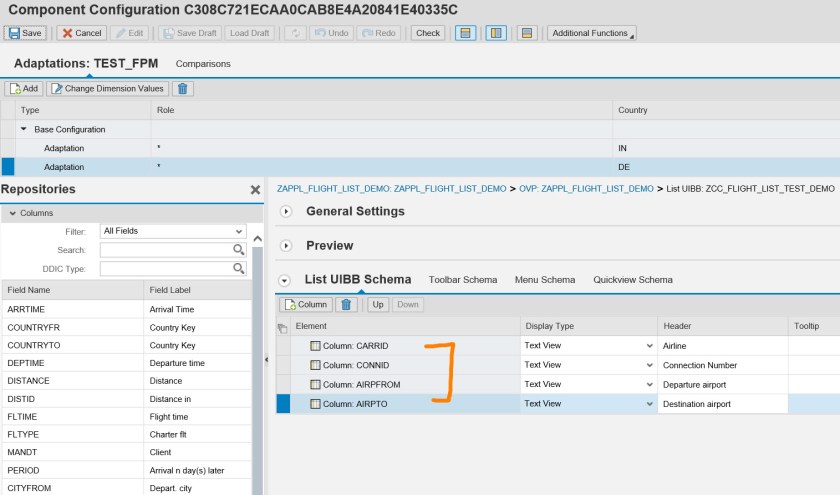The width and height of the screenshot is (840, 495).
Task: Click the search icon next to Search field
Action: pos(239,250)
